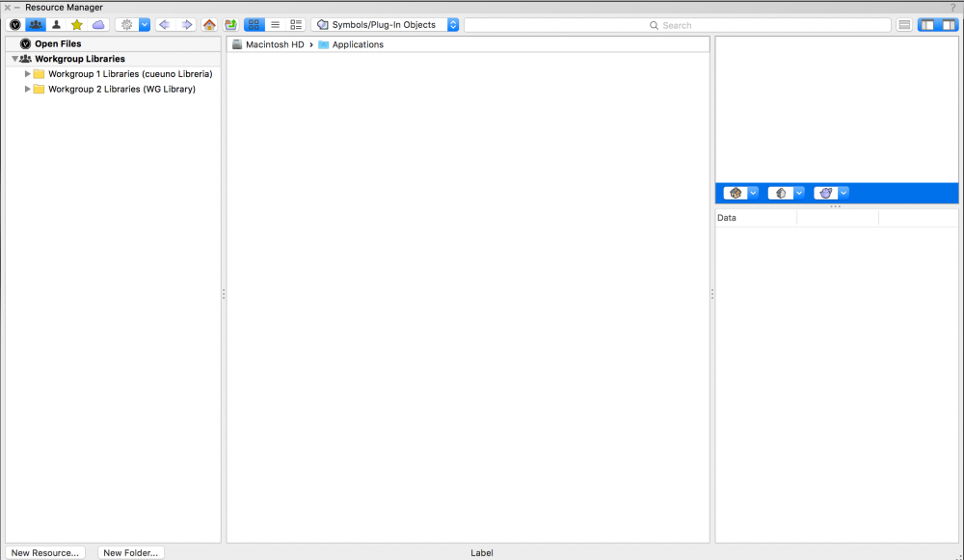Image resolution: width=964 pixels, height=560 pixels.
Task: Open Symbols/Plug-In Objects resource type dropdown
Action: click(387, 25)
